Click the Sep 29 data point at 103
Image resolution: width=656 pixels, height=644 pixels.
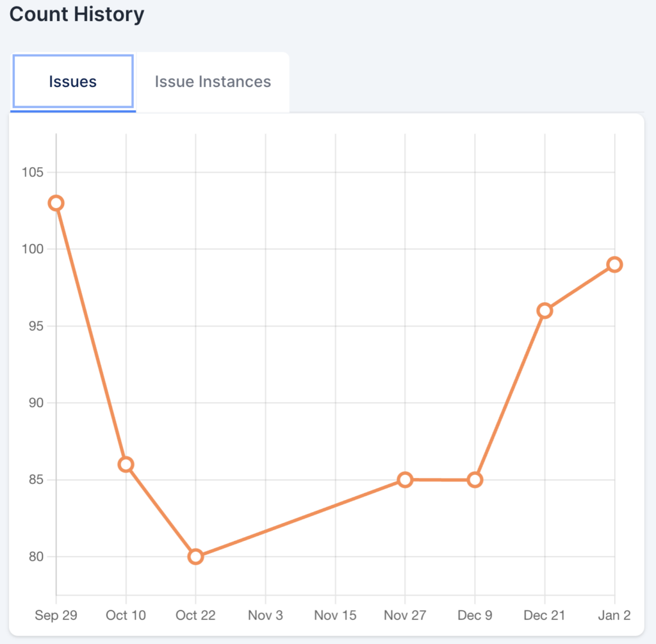[x=56, y=203]
